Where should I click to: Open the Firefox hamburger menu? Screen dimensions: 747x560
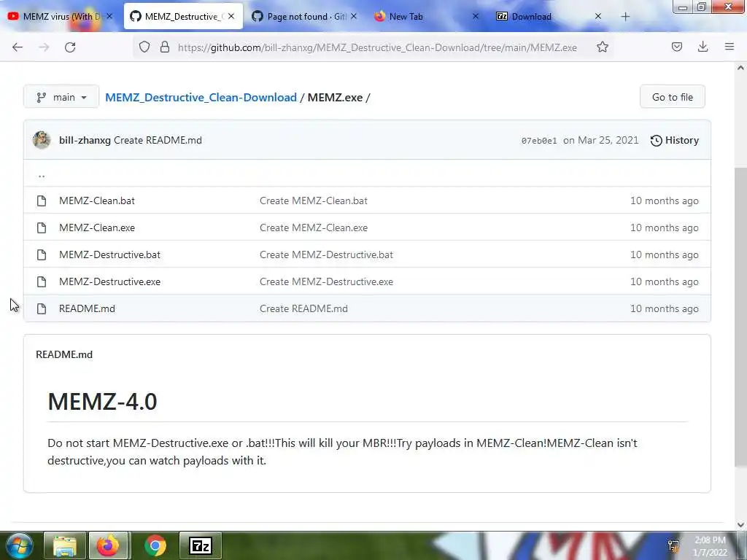729,47
